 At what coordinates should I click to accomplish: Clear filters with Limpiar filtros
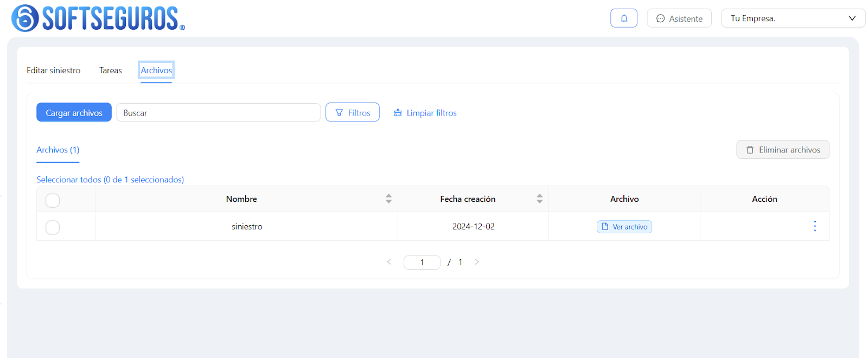pos(425,113)
